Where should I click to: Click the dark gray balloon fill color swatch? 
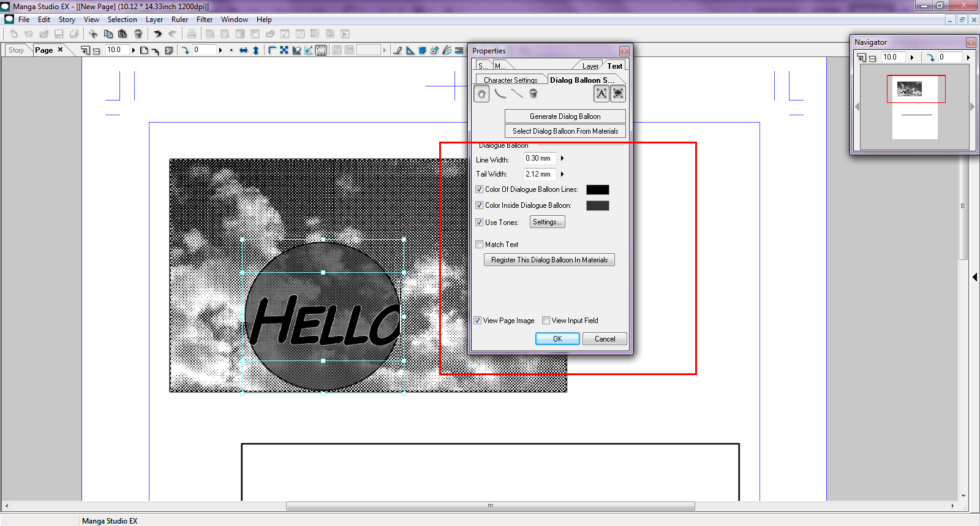coord(598,206)
